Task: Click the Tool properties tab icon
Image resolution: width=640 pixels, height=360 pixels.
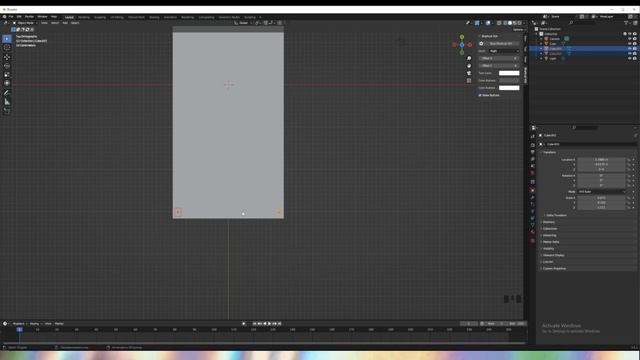Action: [x=533, y=137]
